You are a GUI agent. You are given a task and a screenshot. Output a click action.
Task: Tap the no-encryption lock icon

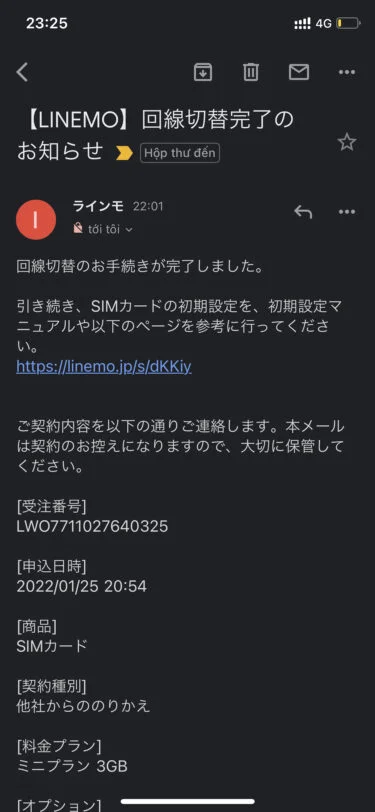78,228
